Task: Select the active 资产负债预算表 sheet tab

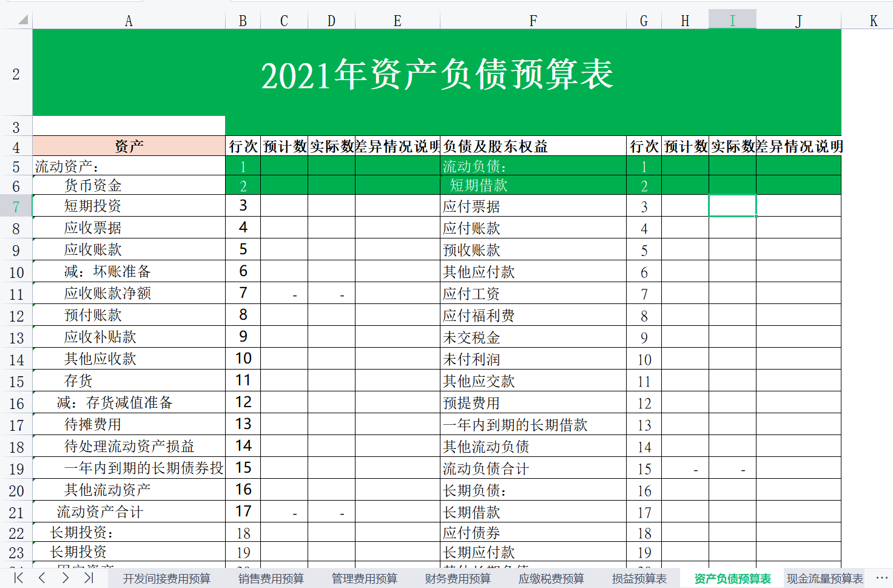Action: coord(733,579)
